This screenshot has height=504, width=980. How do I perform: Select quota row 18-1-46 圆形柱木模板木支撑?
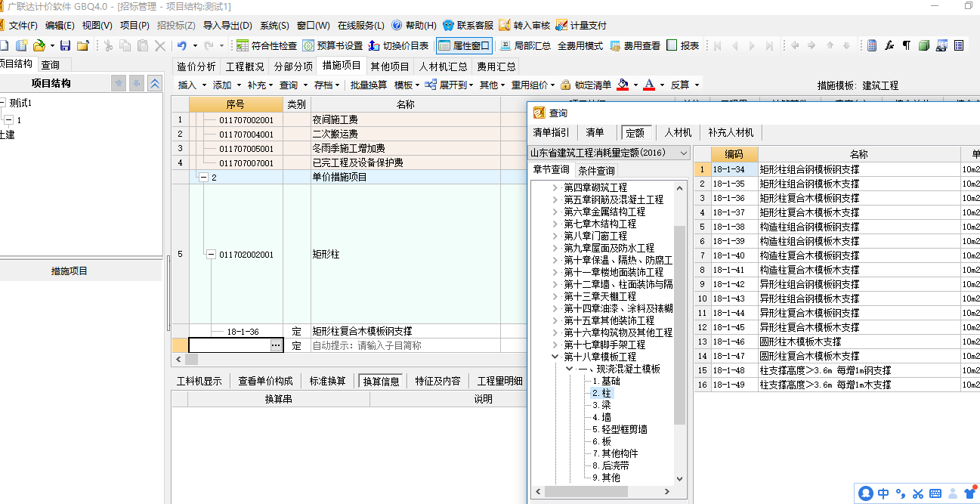click(x=837, y=342)
